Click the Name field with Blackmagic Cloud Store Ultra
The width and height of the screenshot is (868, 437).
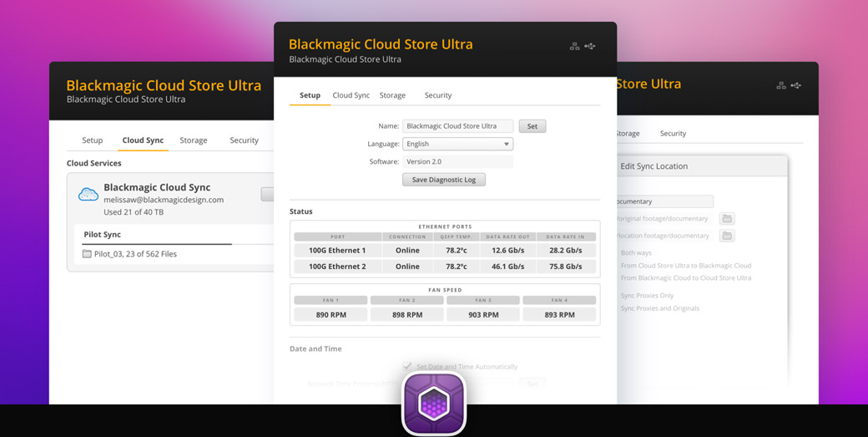458,126
